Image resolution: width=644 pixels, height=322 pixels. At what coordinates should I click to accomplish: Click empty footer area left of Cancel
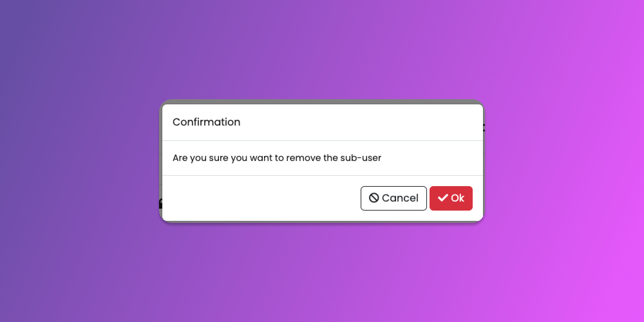tap(258, 198)
